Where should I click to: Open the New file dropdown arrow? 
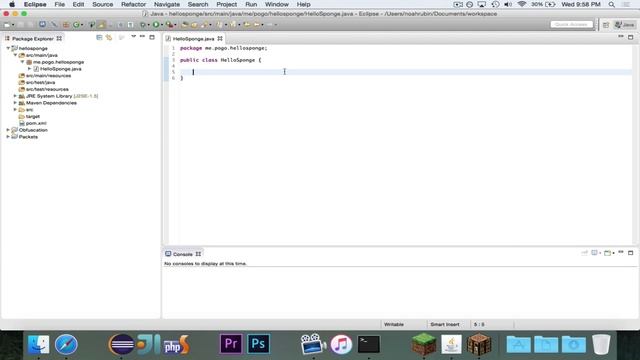pyautogui.click(x=13, y=25)
